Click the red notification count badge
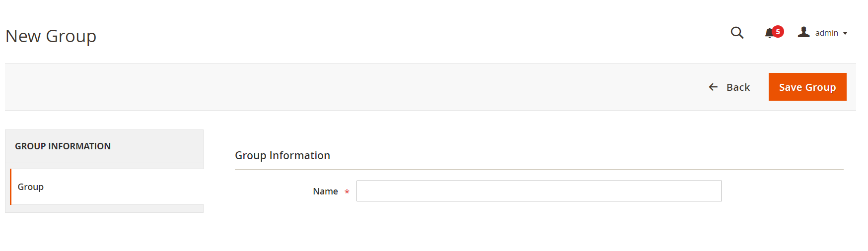This screenshot has height=251, width=868. pos(778,31)
